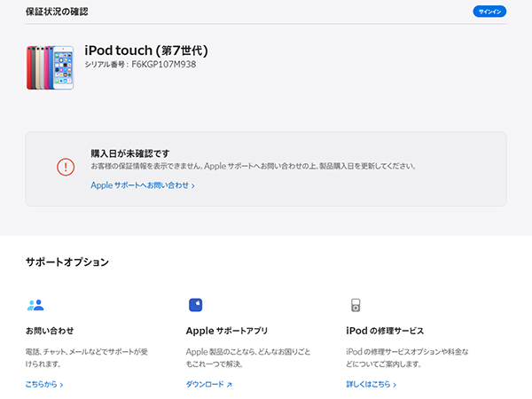Screen dimensions: 532x399
Task: Click the iPod touch product image
Action: tap(51, 67)
